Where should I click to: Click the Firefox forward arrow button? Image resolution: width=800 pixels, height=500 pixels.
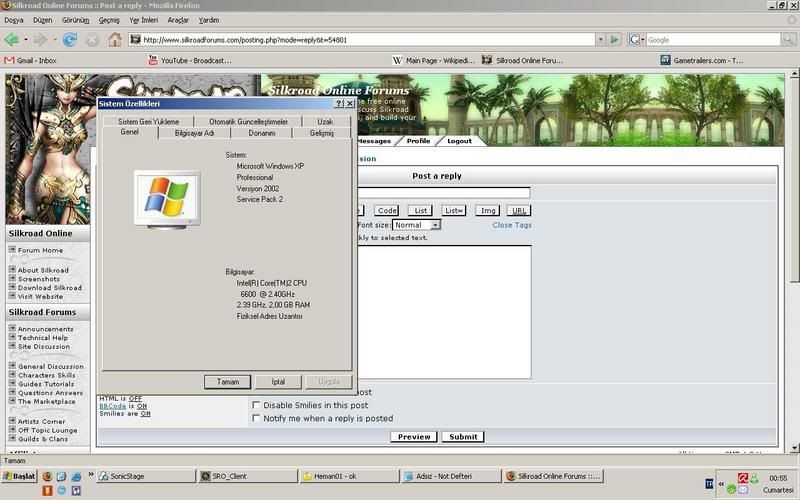[40, 39]
